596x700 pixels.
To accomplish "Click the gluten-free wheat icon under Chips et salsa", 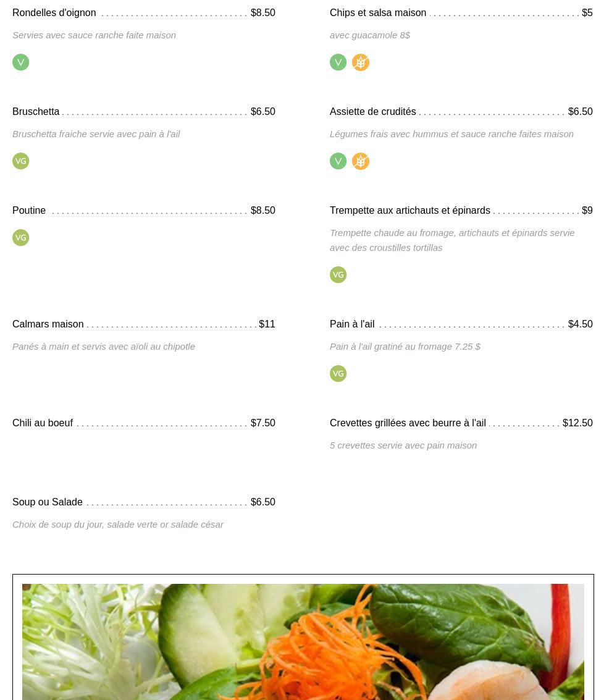I will coord(360,62).
